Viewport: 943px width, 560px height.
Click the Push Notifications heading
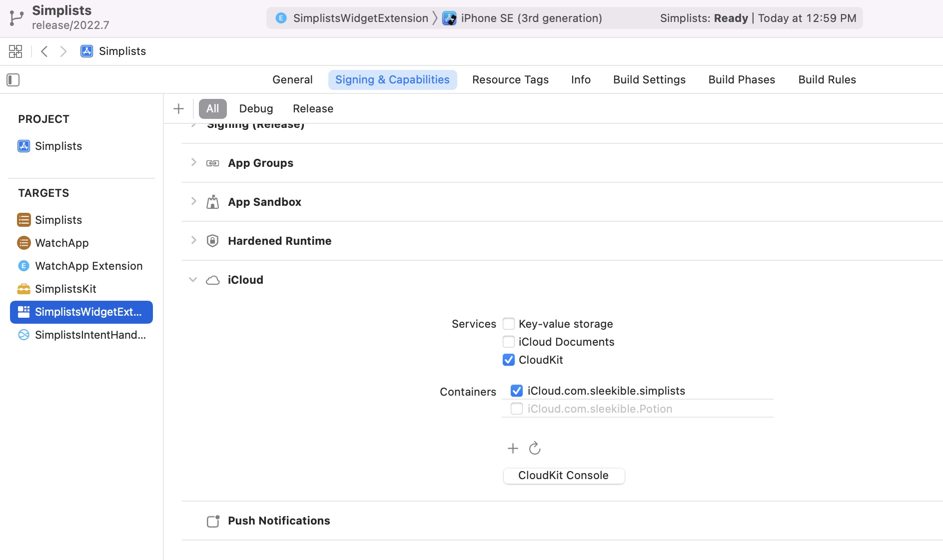(x=279, y=521)
